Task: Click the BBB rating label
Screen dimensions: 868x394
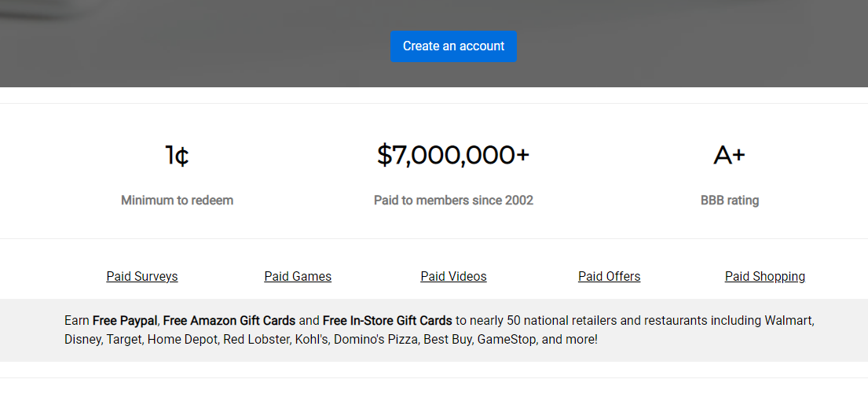Action: (729, 200)
